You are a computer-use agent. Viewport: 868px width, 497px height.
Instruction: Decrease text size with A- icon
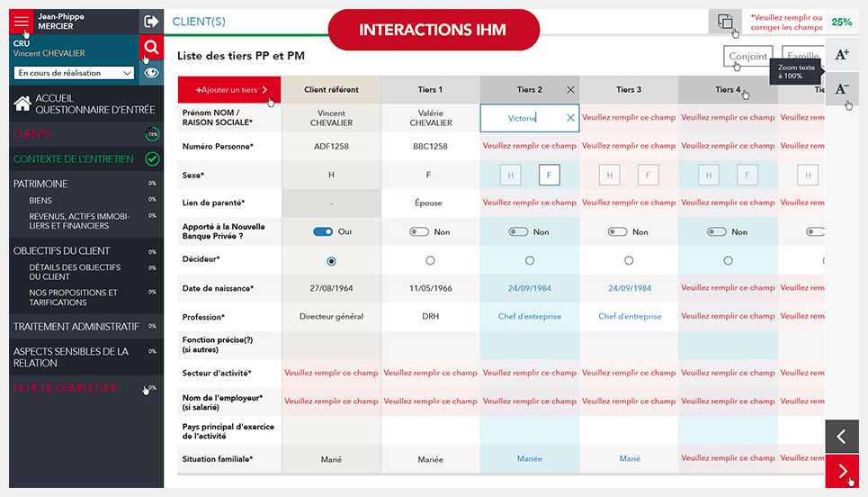pos(842,88)
